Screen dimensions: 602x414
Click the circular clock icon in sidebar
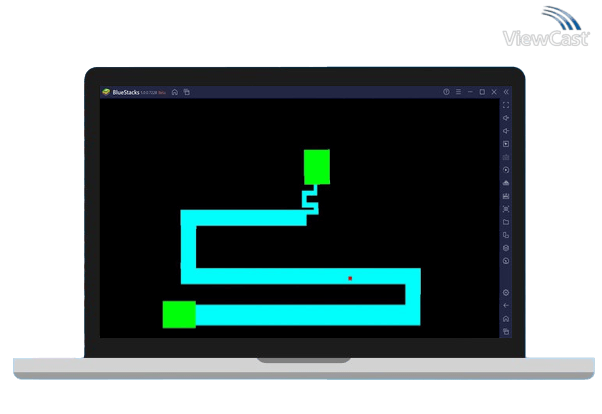point(506,261)
